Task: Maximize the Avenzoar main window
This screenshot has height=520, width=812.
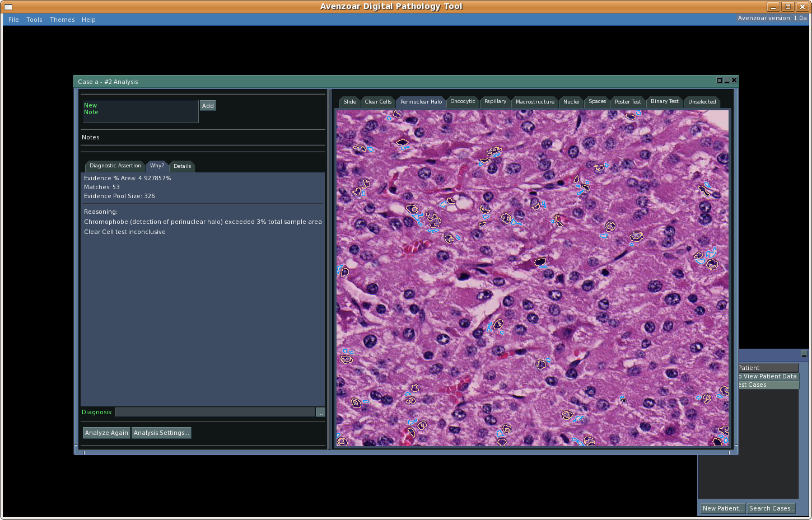Action: [787, 7]
